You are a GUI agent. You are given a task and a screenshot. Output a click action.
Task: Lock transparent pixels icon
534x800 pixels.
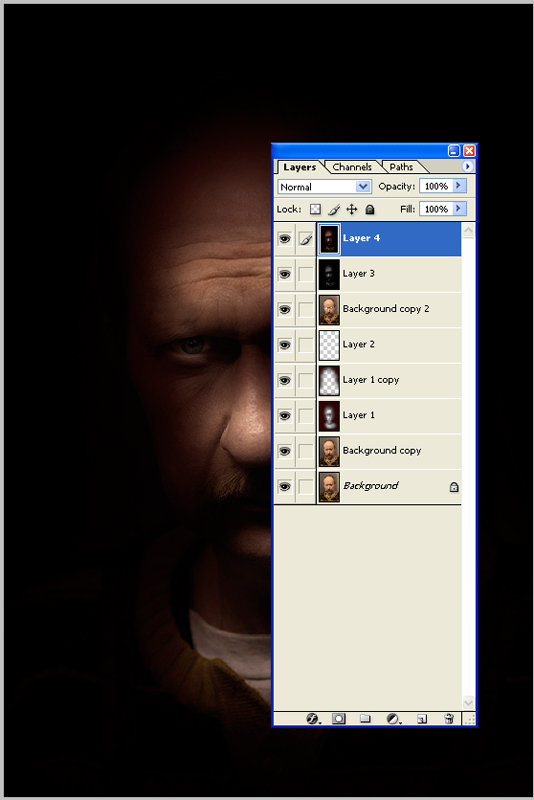click(x=316, y=209)
